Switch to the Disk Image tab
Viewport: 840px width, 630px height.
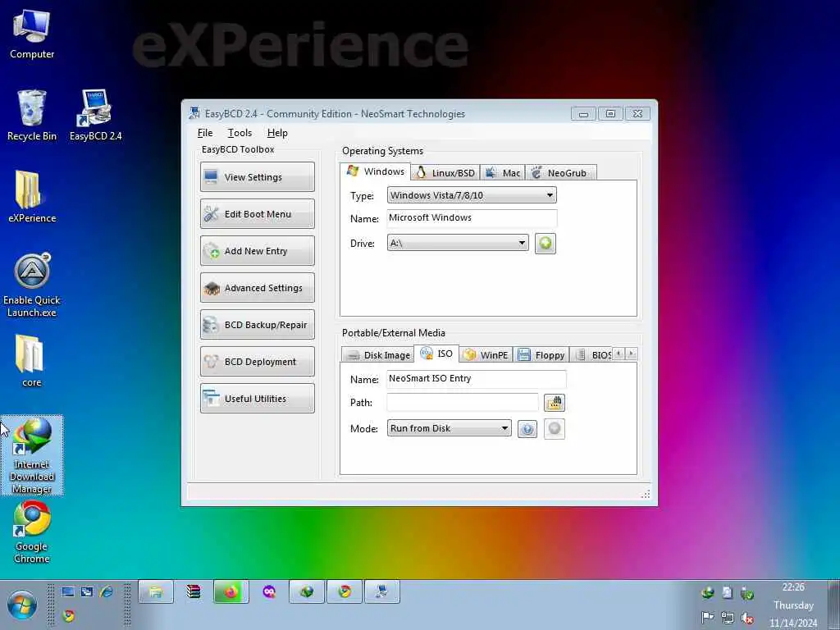(377, 355)
